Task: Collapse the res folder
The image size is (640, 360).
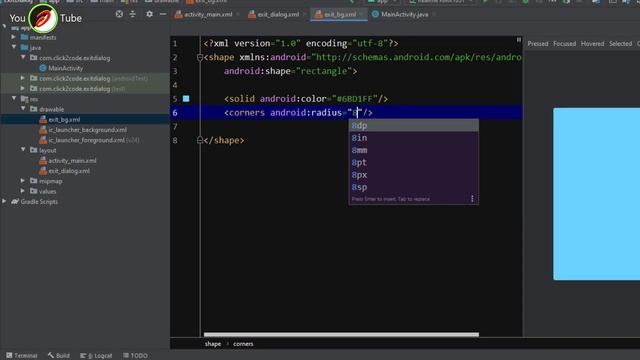Action: coord(13,98)
